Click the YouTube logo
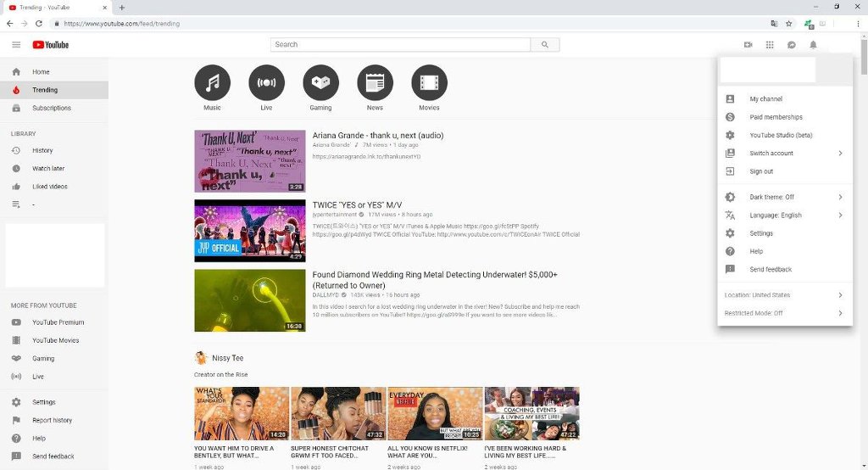The height and width of the screenshot is (470, 868). (x=50, y=45)
